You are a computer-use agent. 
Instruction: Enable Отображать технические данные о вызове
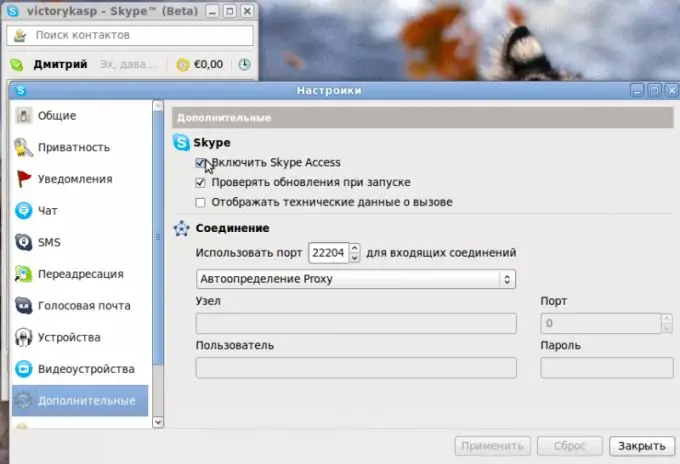(200, 203)
